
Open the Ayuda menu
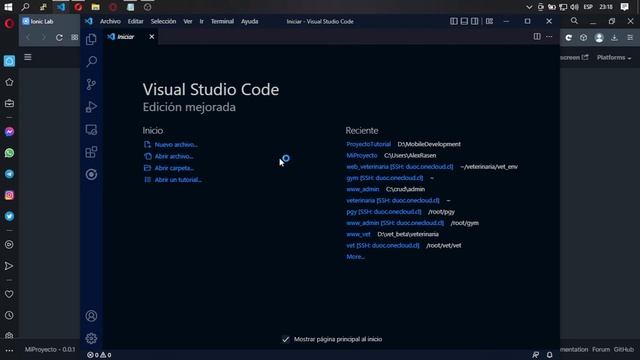pos(249,21)
